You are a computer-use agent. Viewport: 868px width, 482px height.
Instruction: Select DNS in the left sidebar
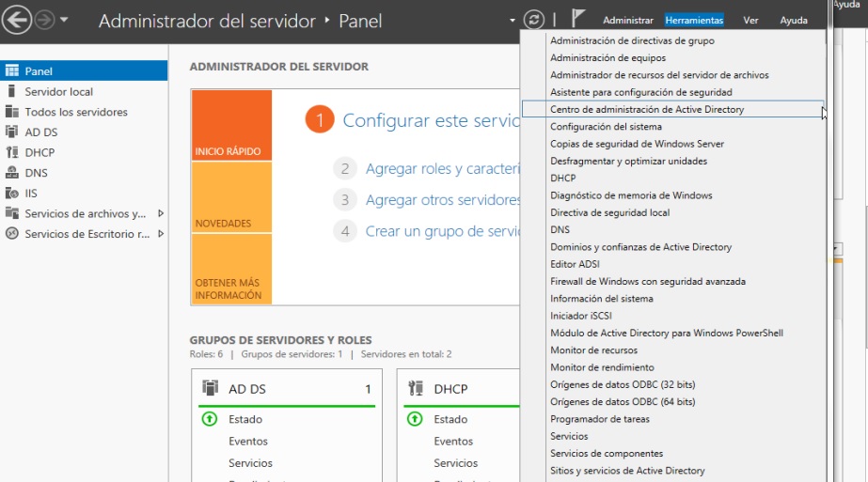(36, 173)
